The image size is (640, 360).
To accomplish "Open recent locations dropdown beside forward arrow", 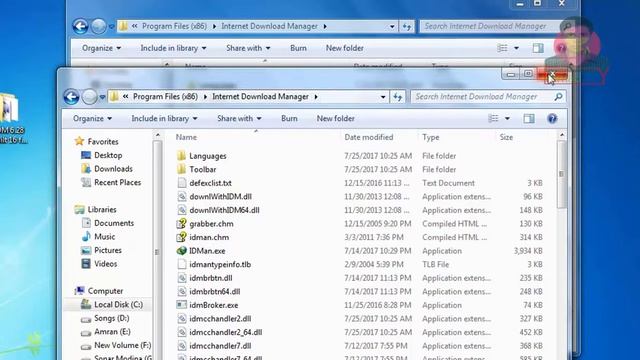I will (x=102, y=97).
